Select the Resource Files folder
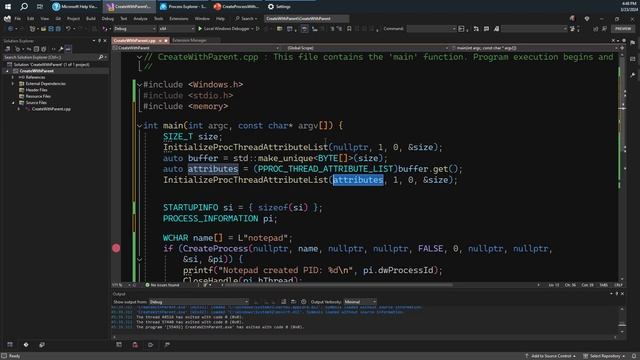 tap(38, 96)
